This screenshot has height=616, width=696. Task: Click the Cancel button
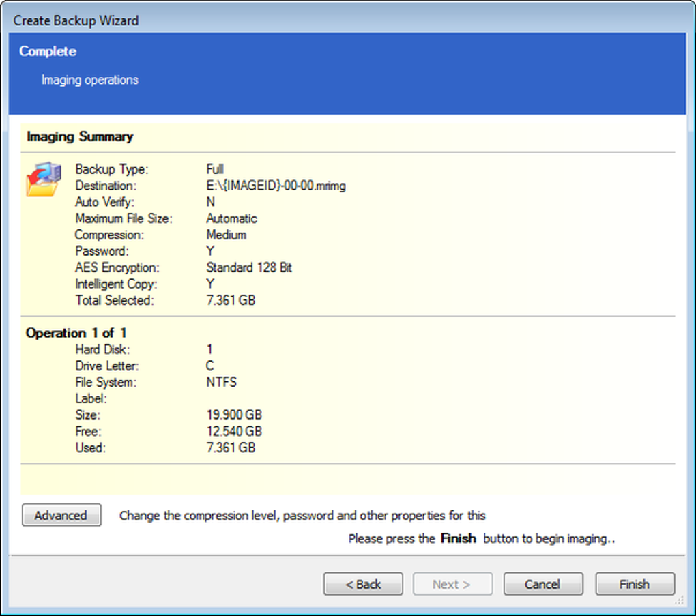click(543, 584)
